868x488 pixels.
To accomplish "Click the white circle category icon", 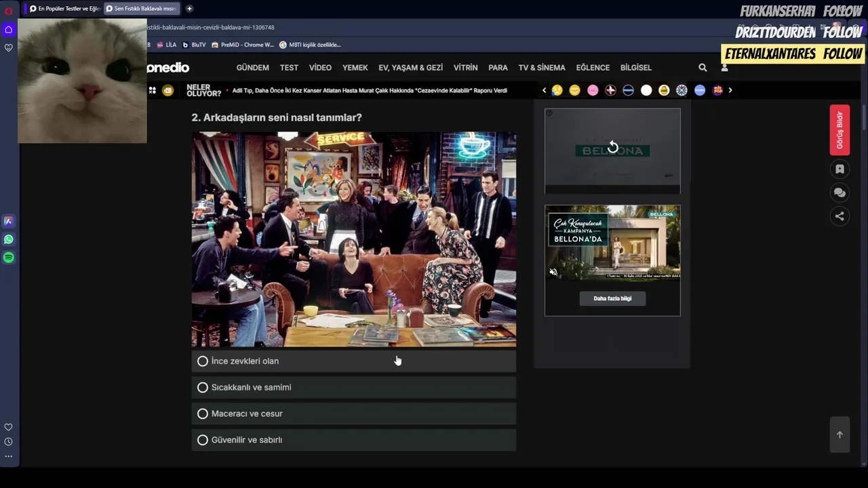I will (x=646, y=90).
